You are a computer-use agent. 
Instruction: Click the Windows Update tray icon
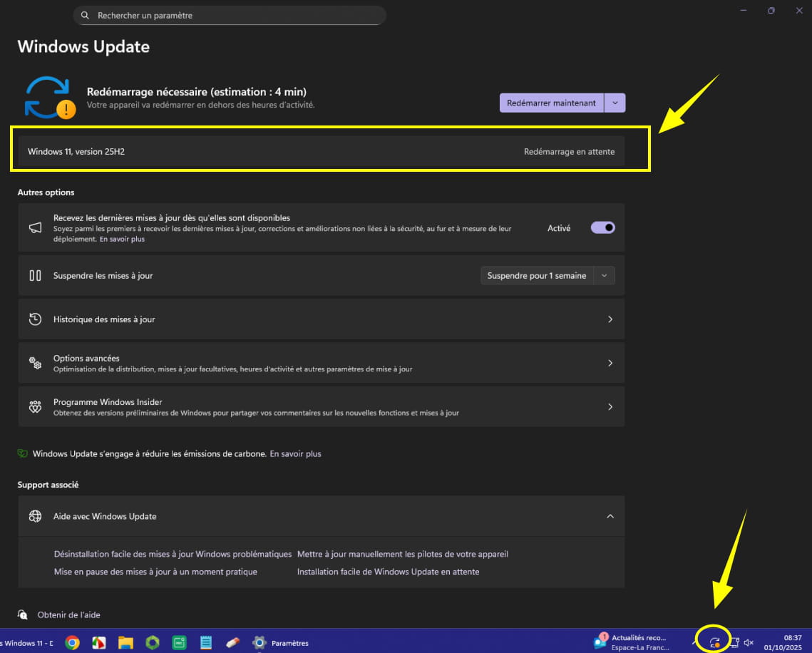[x=714, y=642]
